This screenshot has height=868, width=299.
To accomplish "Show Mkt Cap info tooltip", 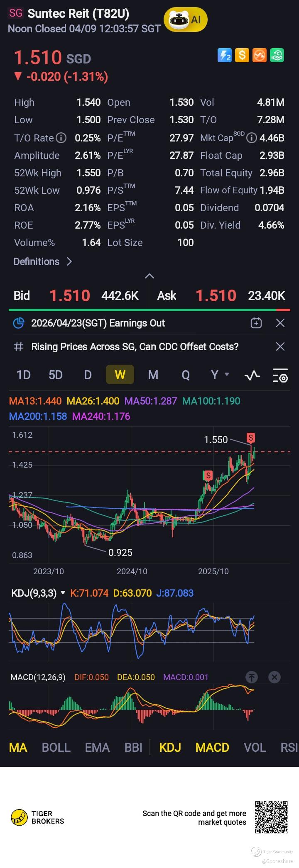I will [x=251, y=138].
